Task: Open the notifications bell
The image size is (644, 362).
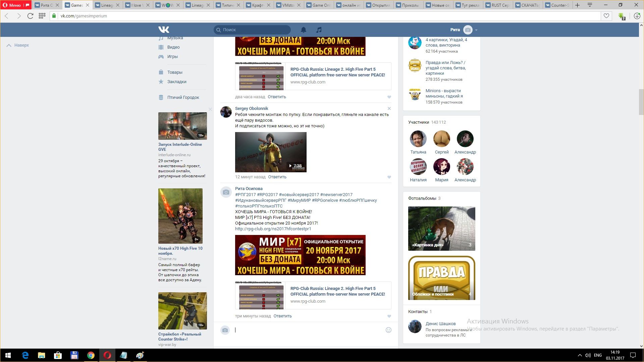Action: pos(304,30)
